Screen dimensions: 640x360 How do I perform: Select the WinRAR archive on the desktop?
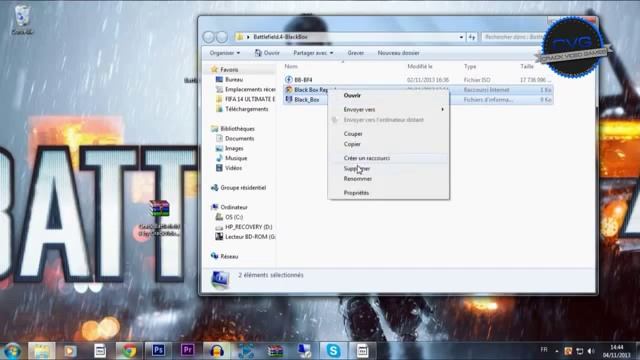click(x=159, y=218)
